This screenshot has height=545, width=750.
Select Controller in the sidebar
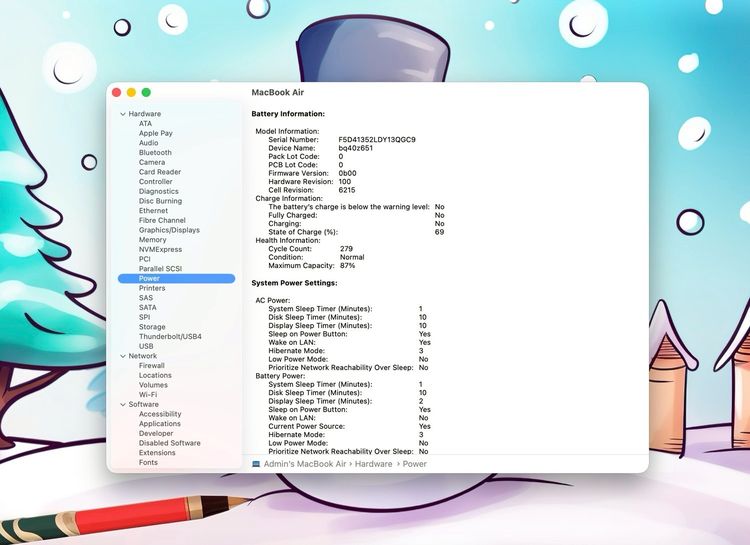pos(155,181)
